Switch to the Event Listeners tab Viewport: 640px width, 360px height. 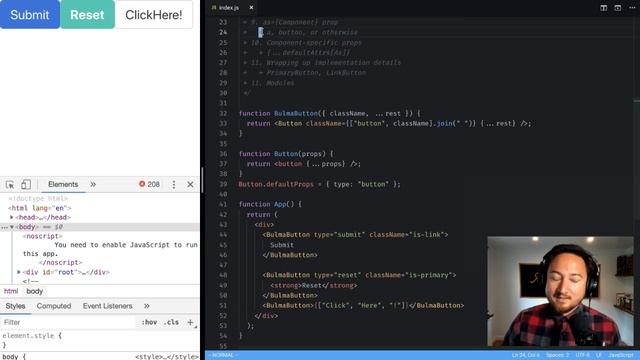point(107,306)
